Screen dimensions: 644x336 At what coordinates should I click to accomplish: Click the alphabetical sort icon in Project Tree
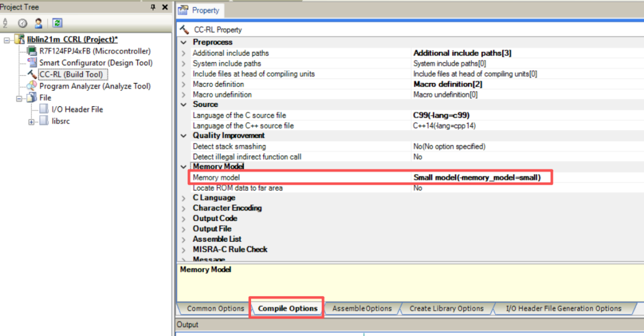tap(6, 23)
